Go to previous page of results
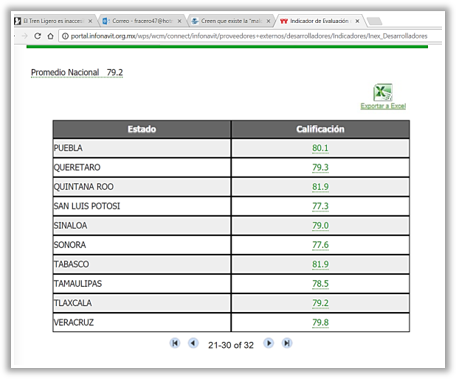This screenshot has height=379, width=456. pyautogui.click(x=193, y=343)
